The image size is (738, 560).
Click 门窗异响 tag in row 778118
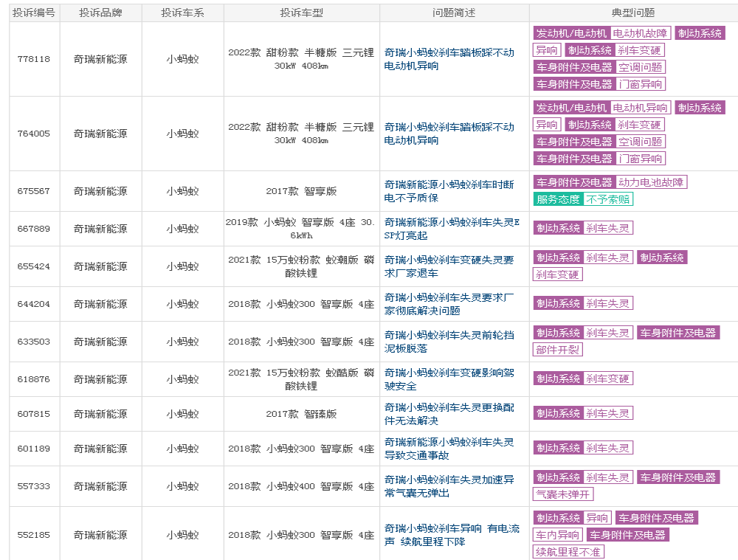pos(640,84)
